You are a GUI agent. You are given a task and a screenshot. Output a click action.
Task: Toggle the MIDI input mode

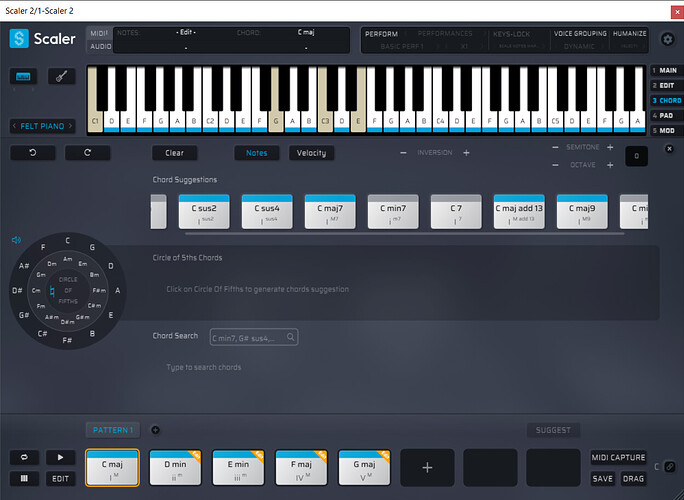click(99, 33)
